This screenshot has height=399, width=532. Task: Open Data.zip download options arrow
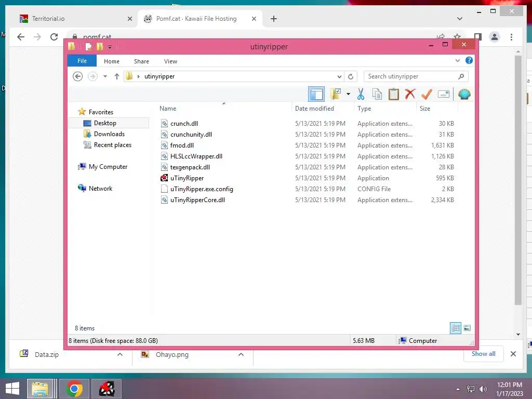tap(120, 354)
